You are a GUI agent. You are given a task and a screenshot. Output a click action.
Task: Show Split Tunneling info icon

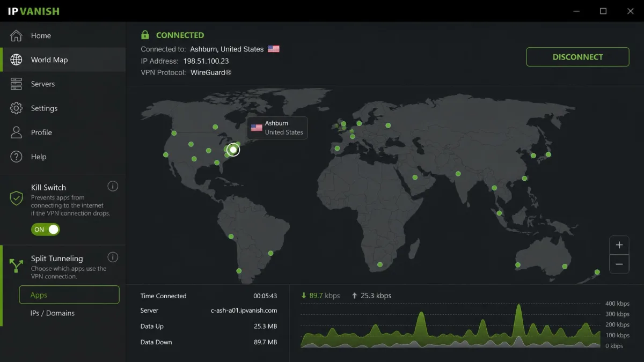pos(113,257)
